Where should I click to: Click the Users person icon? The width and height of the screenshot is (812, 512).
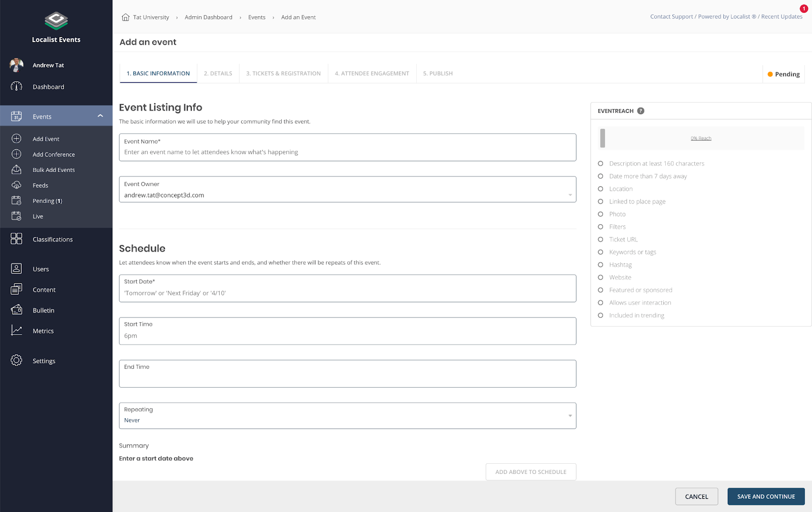(x=16, y=268)
